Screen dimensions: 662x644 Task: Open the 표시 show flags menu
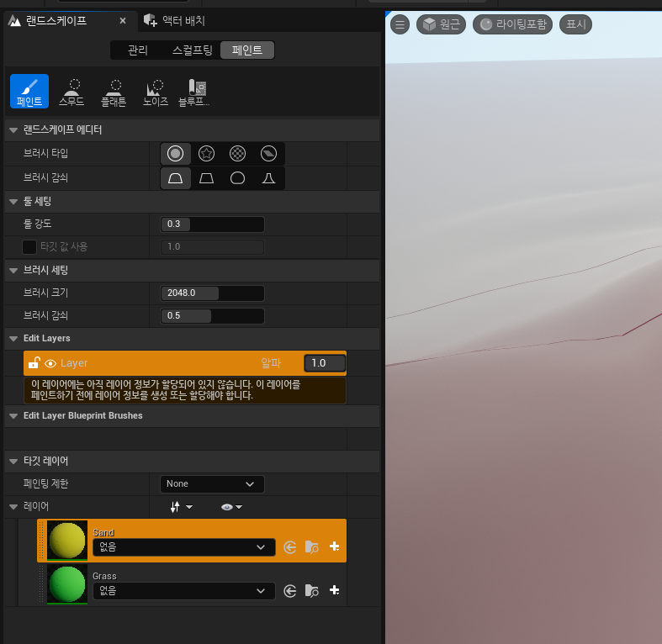pyautogui.click(x=575, y=24)
